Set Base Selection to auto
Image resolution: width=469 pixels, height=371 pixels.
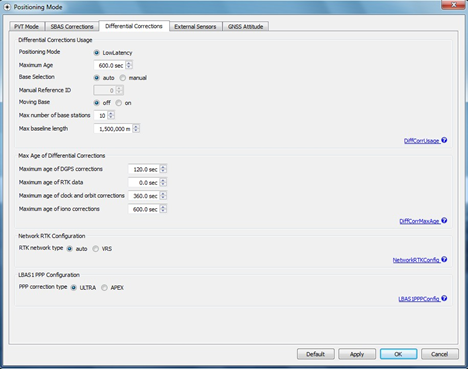click(97, 78)
